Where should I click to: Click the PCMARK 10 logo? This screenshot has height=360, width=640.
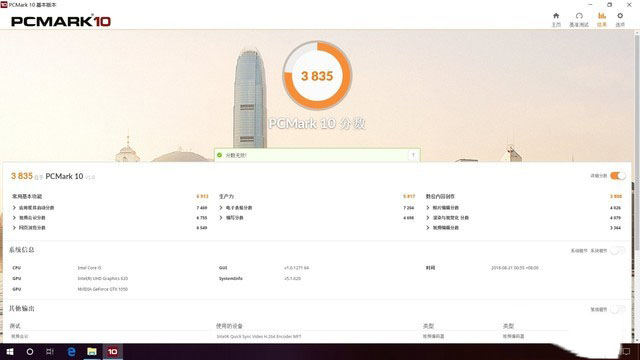click(61, 21)
